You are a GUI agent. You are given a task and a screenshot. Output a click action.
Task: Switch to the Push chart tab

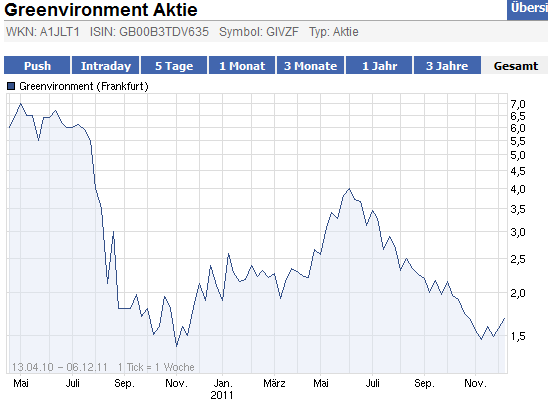(x=37, y=65)
